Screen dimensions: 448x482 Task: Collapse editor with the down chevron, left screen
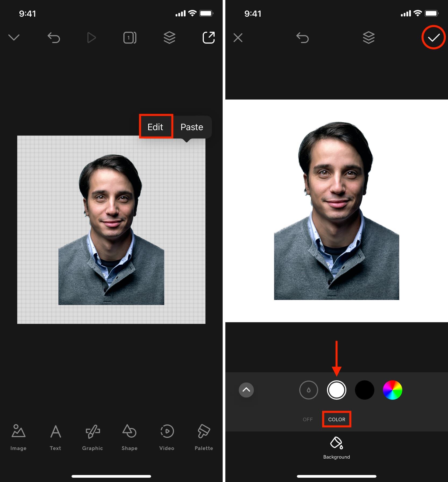point(14,37)
